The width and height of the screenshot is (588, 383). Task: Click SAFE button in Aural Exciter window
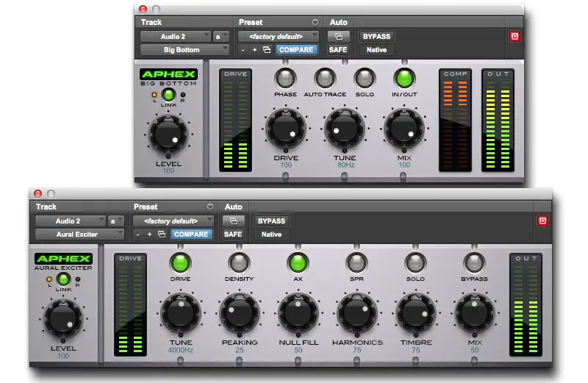pos(233,234)
